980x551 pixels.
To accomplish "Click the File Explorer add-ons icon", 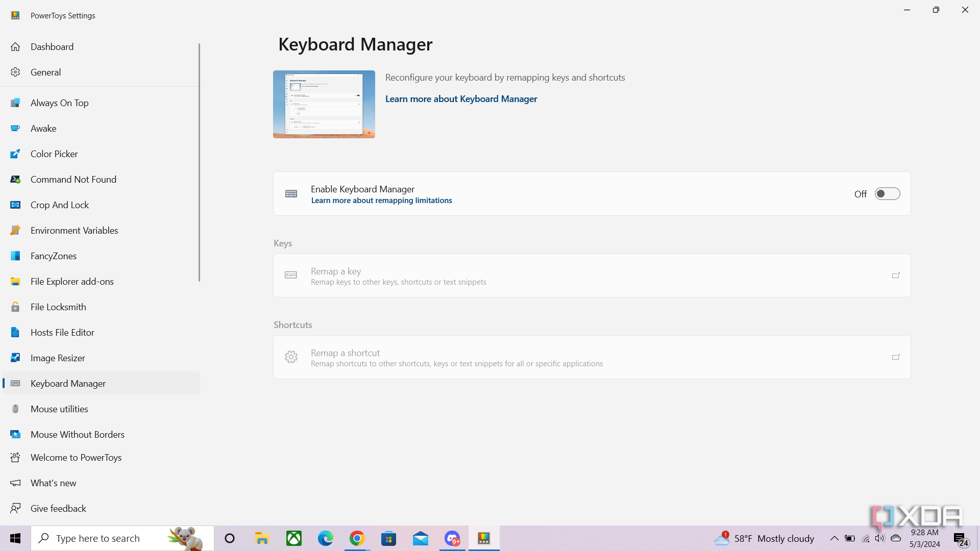I will 15,281.
